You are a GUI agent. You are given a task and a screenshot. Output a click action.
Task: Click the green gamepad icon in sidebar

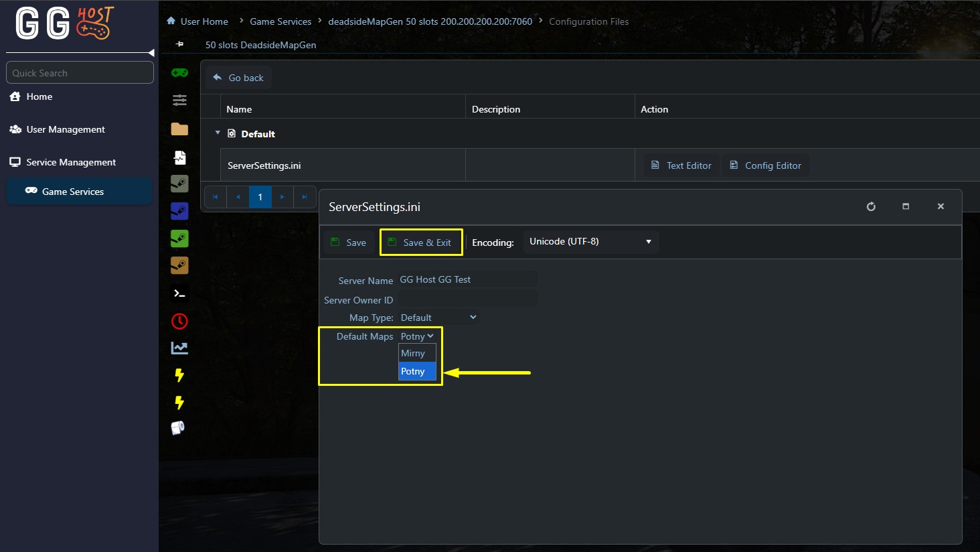179,73
